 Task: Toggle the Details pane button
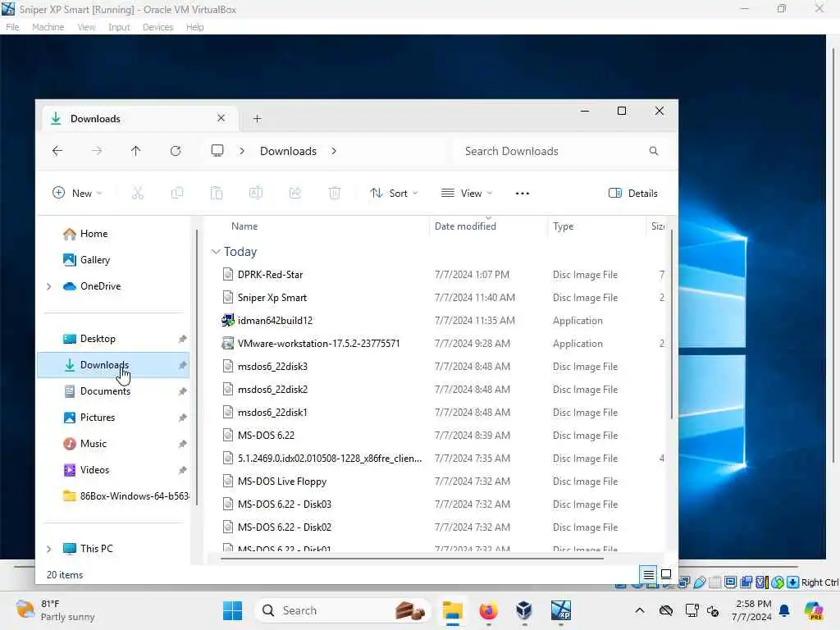(633, 194)
